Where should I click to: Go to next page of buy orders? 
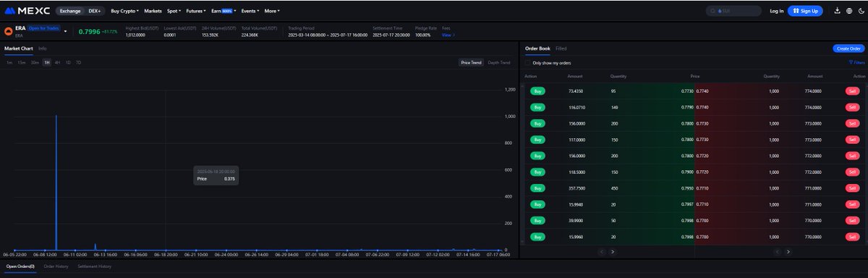click(x=612, y=251)
